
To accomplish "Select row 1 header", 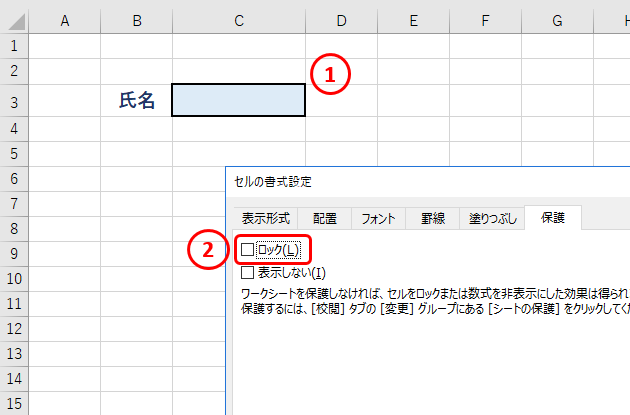I will point(14,46).
